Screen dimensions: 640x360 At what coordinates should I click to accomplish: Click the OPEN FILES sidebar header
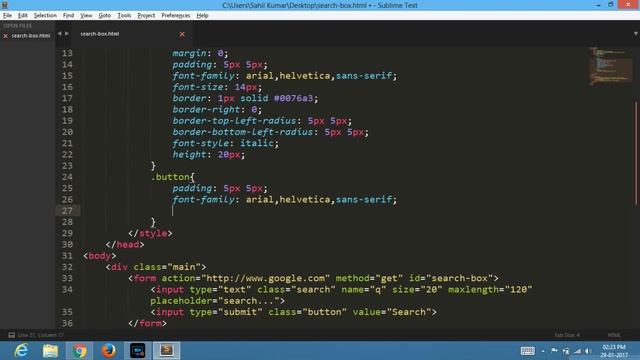pos(18,26)
